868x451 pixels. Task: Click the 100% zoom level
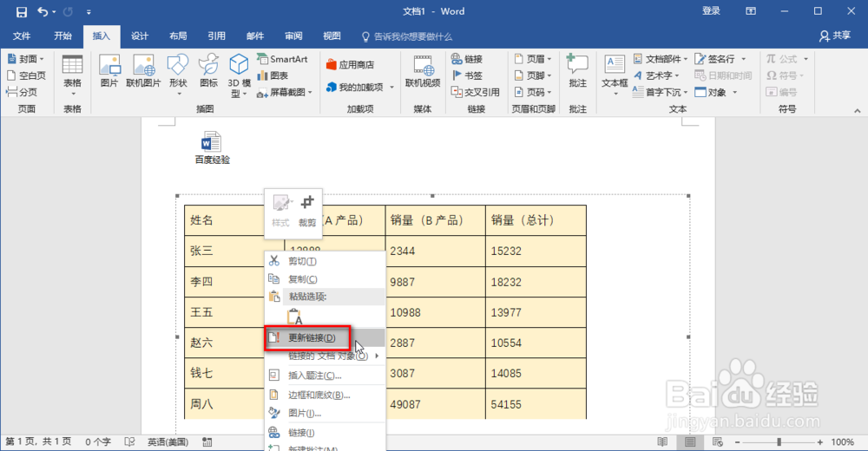pyautogui.click(x=843, y=441)
